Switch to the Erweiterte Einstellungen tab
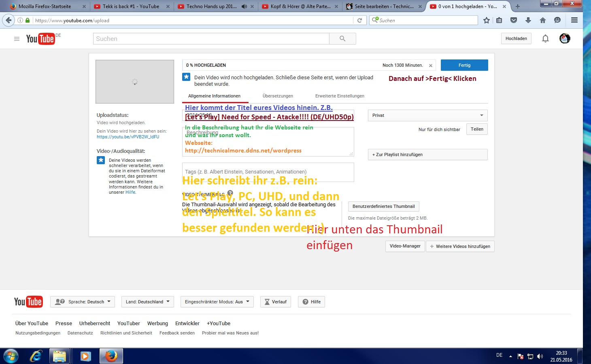The width and height of the screenshot is (591, 364). pos(340,96)
